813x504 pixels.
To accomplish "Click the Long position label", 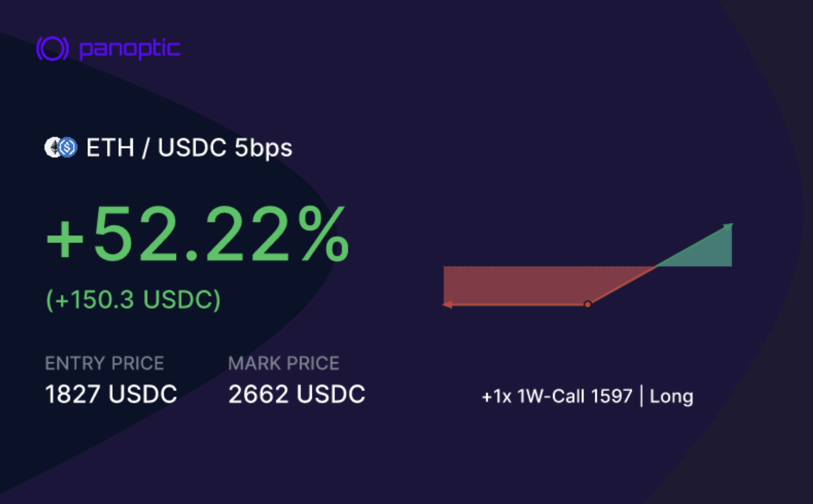I will pyautogui.click(x=671, y=397).
